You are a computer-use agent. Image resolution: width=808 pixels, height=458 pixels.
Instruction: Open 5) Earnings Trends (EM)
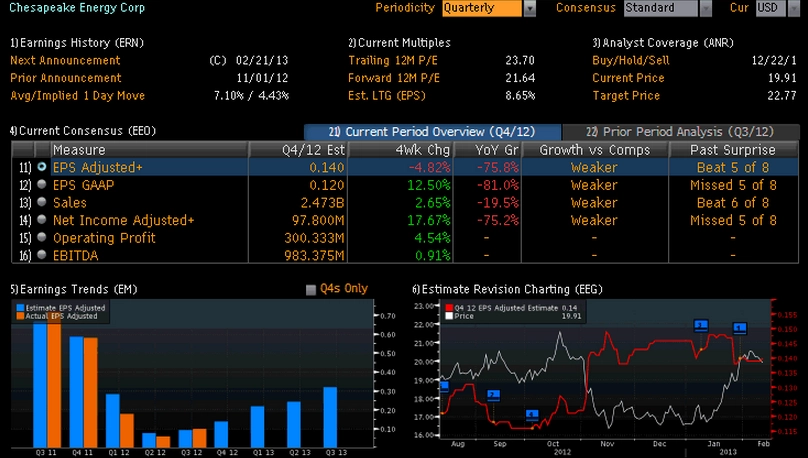pos(74,290)
